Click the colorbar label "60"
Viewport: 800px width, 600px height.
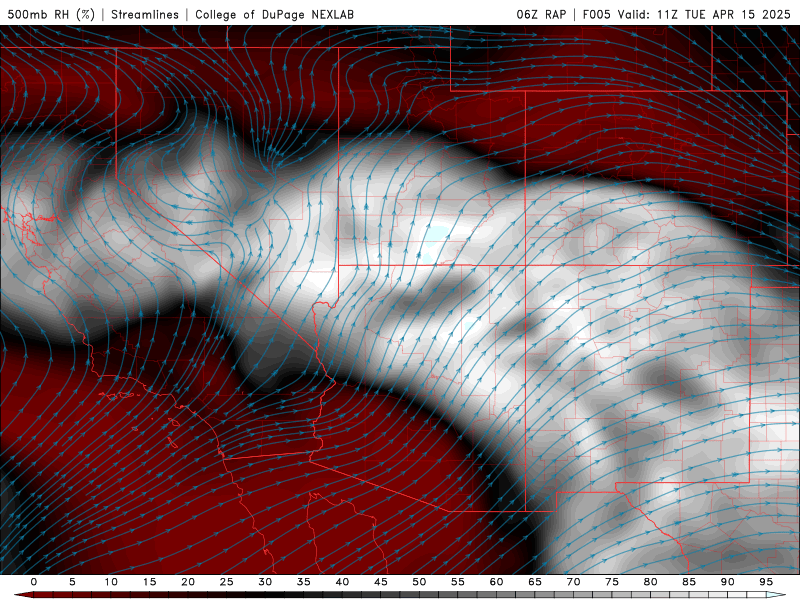pyautogui.click(x=496, y=582)
